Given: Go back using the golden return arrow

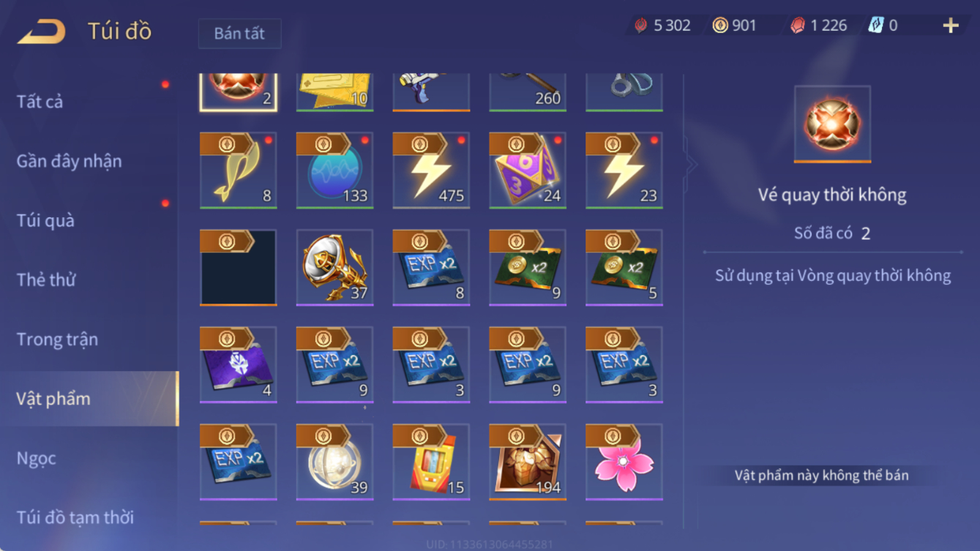Looking at the screenshot, I should [42, 31].
